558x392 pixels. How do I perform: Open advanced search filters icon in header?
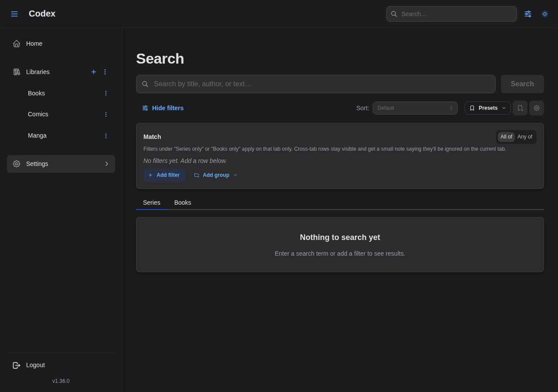coord(528,14)
